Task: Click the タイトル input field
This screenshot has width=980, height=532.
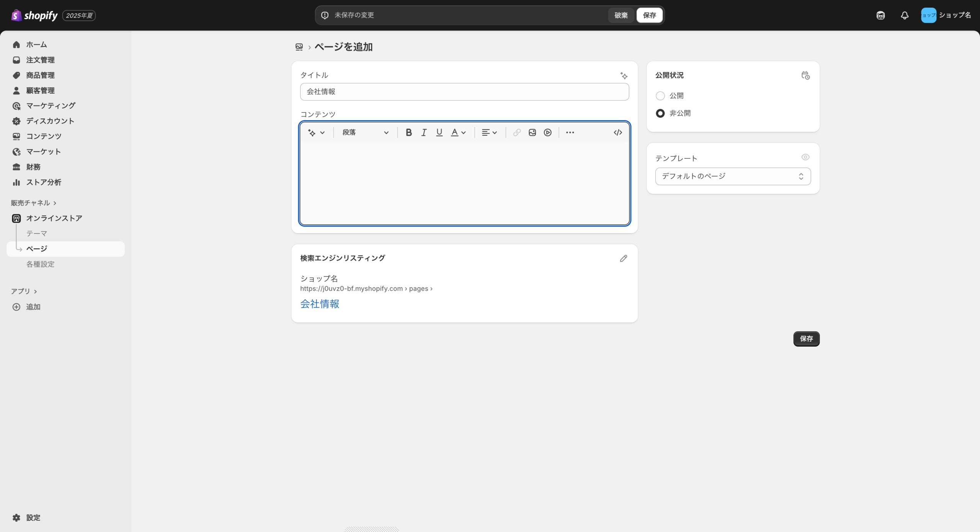Action: pyautogui.click(x=464, y=92)
